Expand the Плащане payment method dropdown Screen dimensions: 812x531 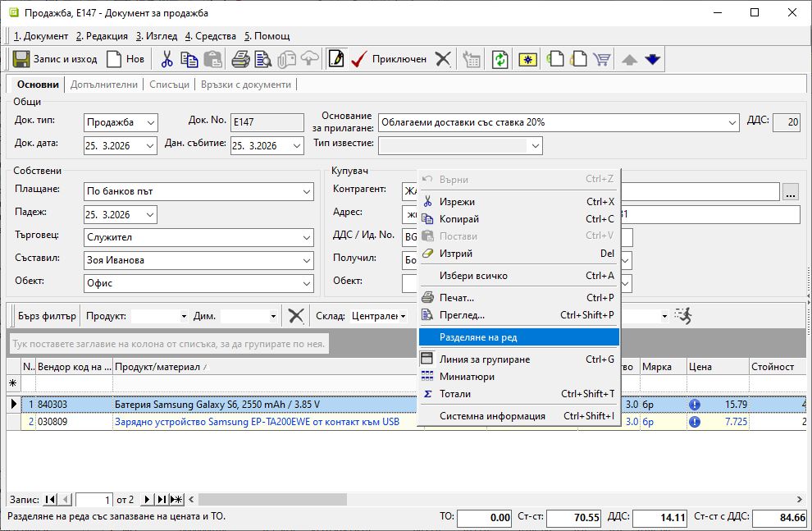306,191
